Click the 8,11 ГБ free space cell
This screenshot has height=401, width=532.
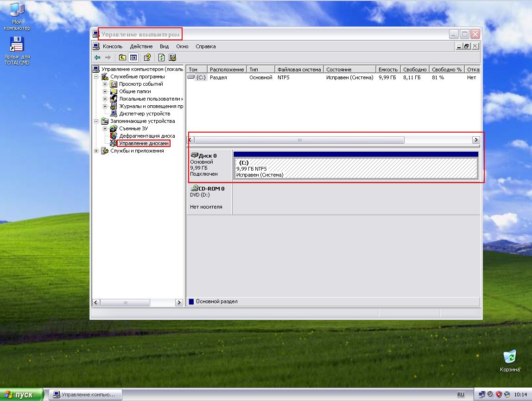412,77
